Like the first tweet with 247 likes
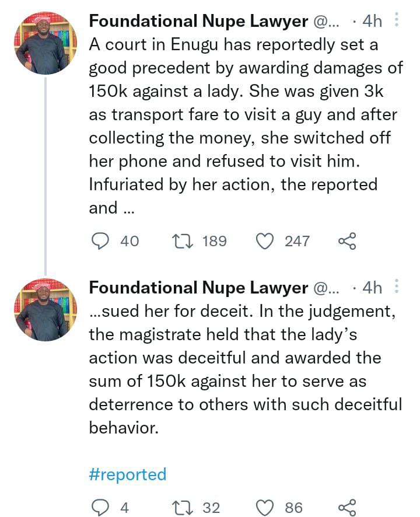This screenshot has height=517, width=420. tap(266, 241)
